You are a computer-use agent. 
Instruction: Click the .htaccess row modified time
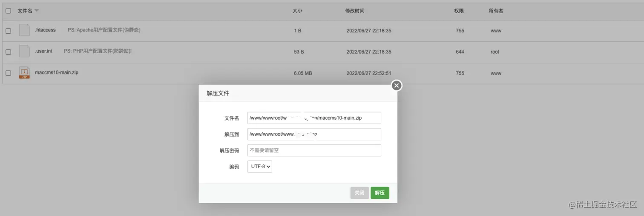[369, 31]
